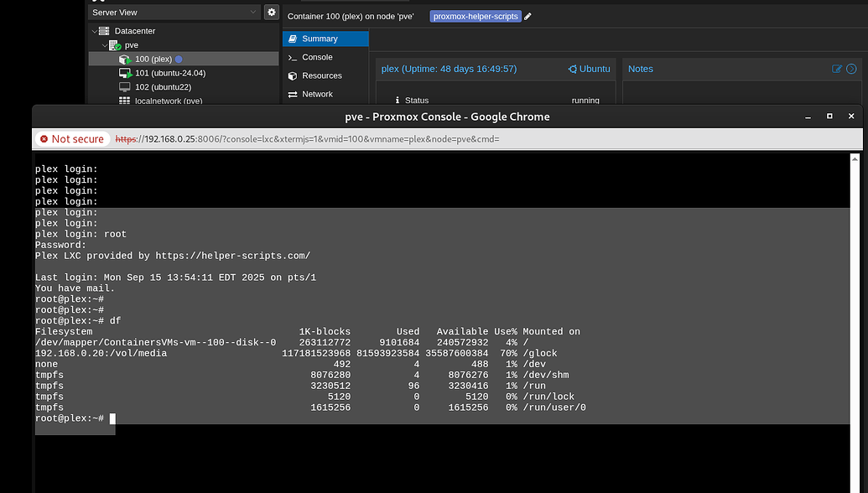Click the container icon beside 100 (plex)
The image size is (868, 493).
pos(127,59)
